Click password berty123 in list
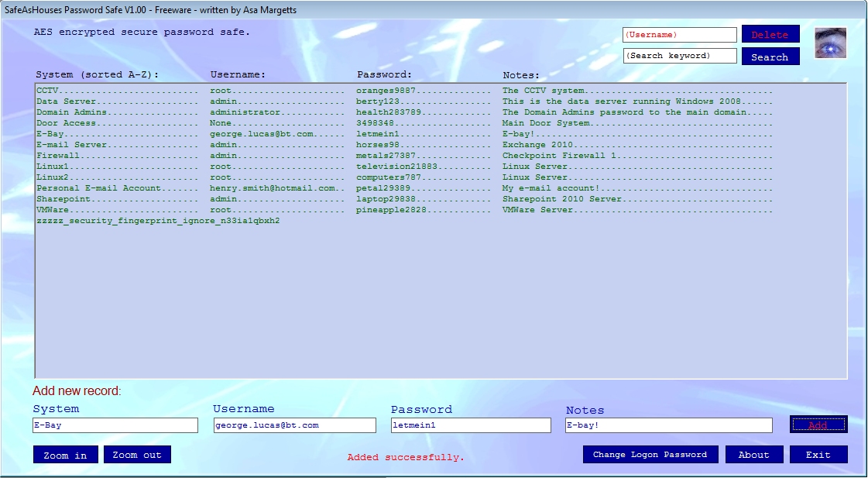Image resolution: width=868 pixels, height=478 pixels. point(378,101)
